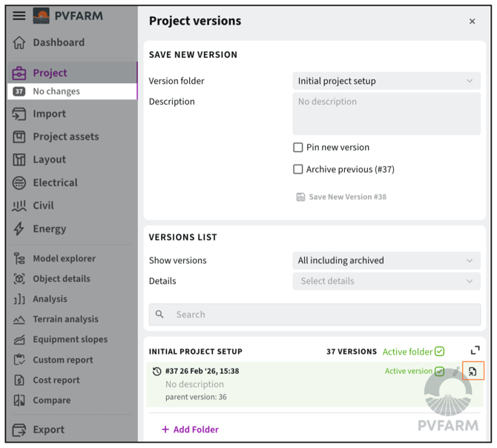
Task: Toggle the Active folder checkmark
Action: coord(440,352)
